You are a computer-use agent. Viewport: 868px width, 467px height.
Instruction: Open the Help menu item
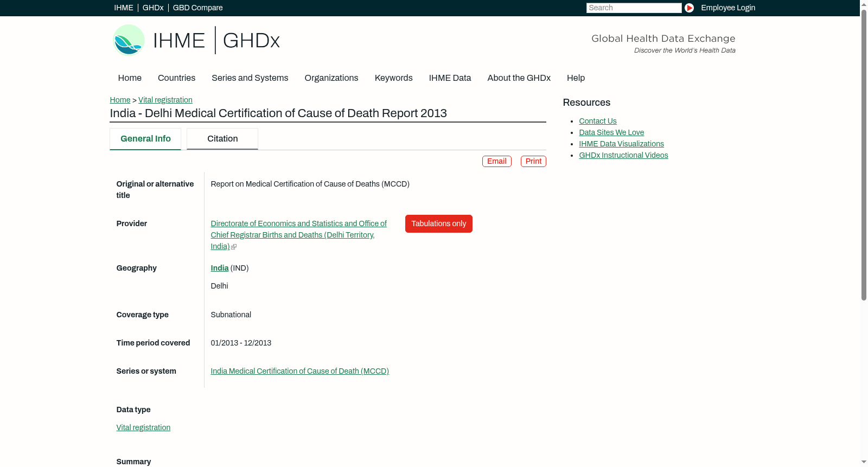point(576,78)
